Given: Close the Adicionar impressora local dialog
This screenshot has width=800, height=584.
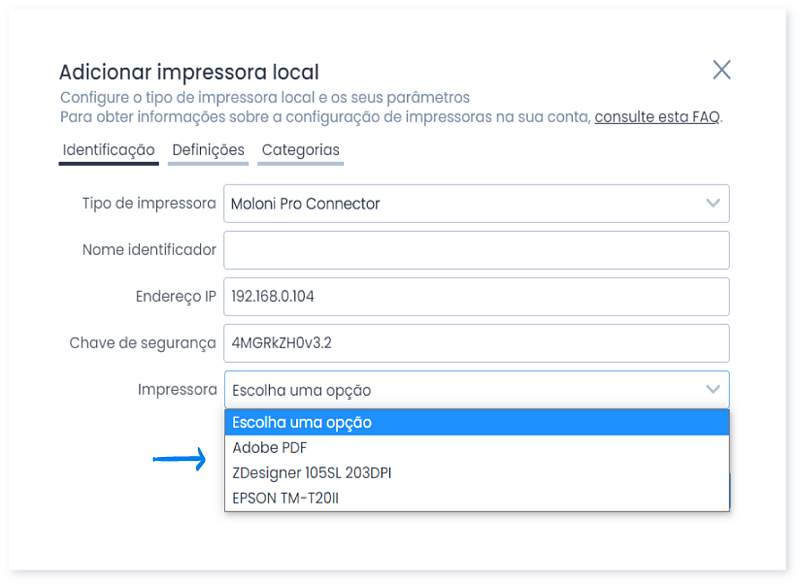Looking at the screenshot, I should pyautogui.click(x=721, y=70).
